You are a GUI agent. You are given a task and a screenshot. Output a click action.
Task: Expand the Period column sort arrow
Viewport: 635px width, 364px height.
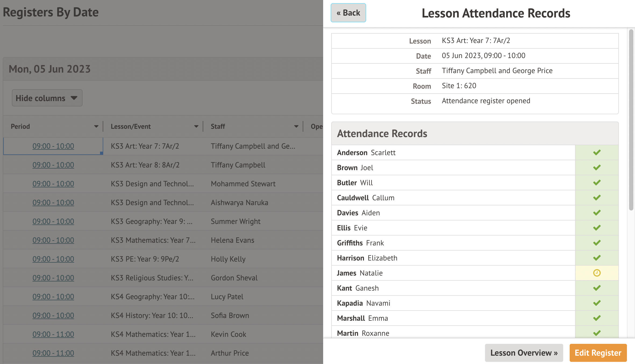pyautogui.click(x=96, y=126)
